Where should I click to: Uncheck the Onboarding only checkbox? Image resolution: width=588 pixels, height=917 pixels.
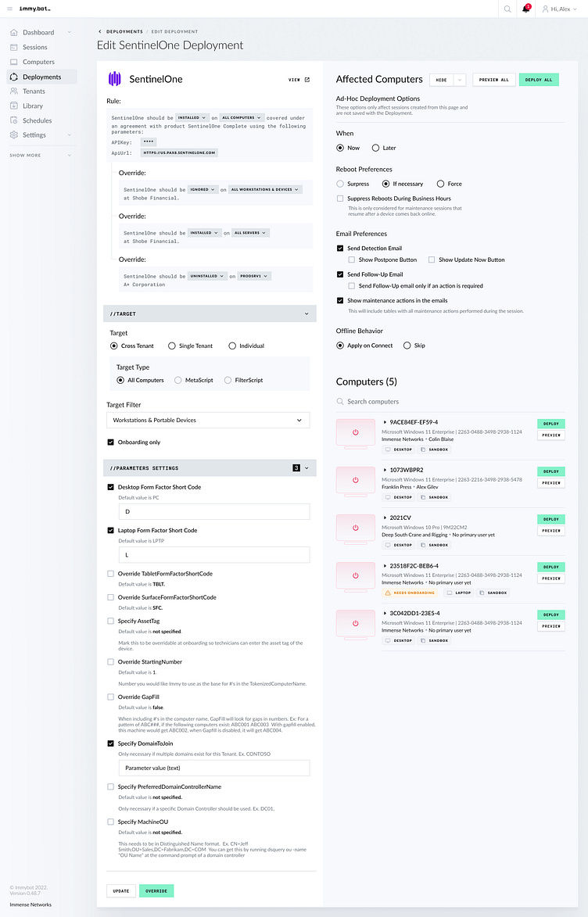click(111, 442)
